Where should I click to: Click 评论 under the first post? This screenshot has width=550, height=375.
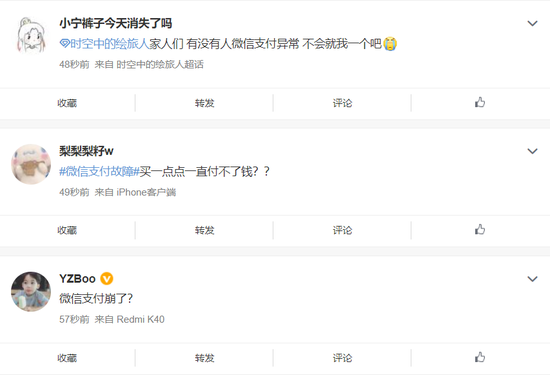click(342, 103)
